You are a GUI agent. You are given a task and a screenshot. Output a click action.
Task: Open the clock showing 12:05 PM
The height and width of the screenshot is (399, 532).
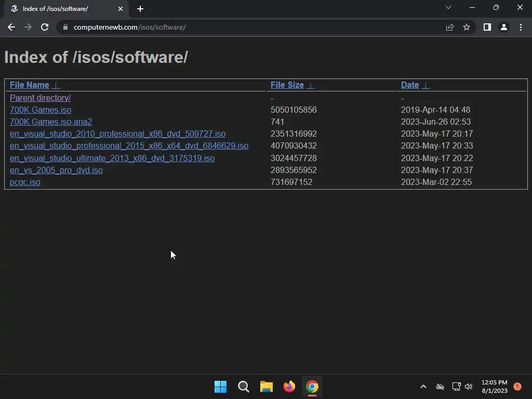coord(495,387)
